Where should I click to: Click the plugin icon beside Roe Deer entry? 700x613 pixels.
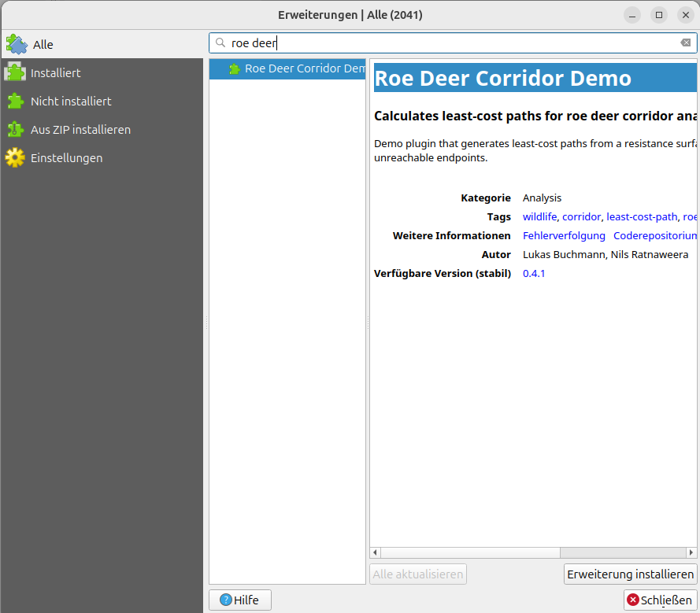pos(235,69)
